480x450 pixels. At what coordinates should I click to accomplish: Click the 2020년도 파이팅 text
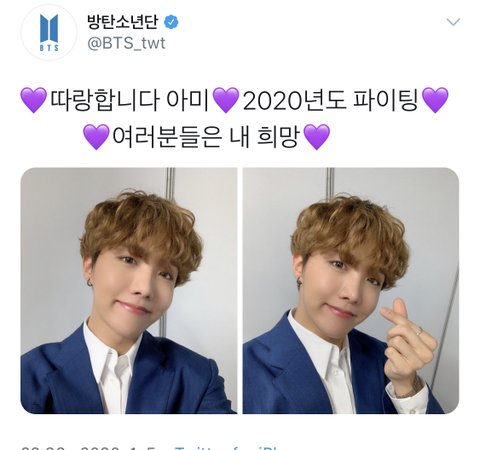330,100
